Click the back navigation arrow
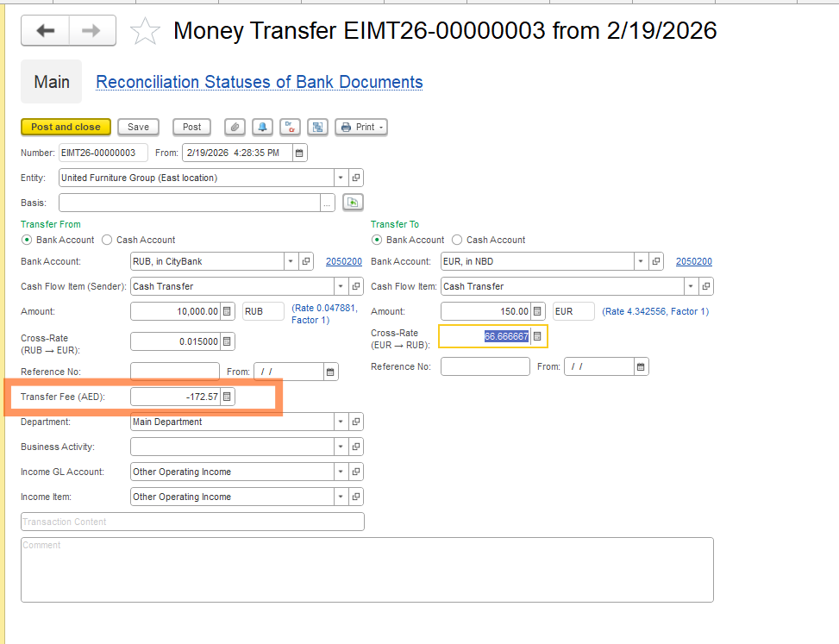The width and height of the screenshot is (839, 644). click(x=45, y=31)
